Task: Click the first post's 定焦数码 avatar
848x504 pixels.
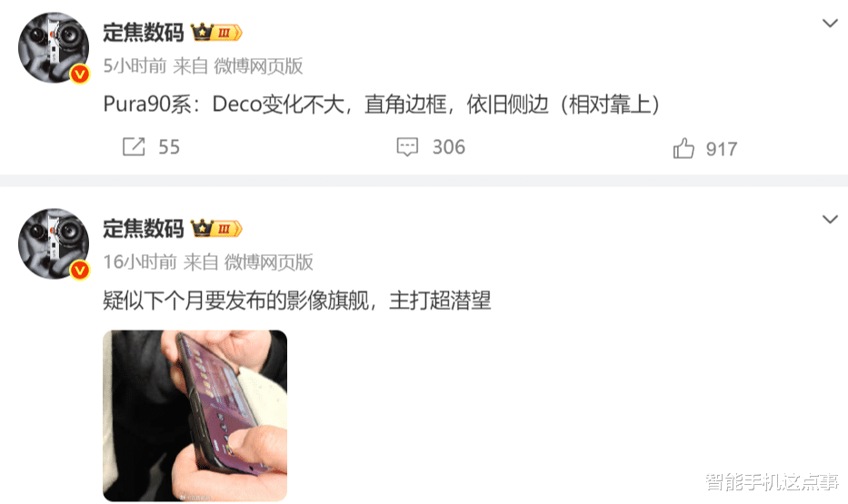Action: 54,47
